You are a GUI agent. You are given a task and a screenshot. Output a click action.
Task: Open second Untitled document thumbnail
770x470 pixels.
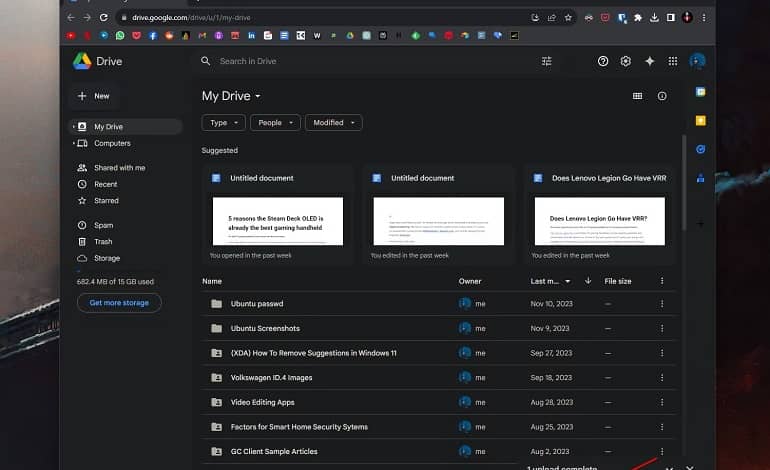coord(439,221)
